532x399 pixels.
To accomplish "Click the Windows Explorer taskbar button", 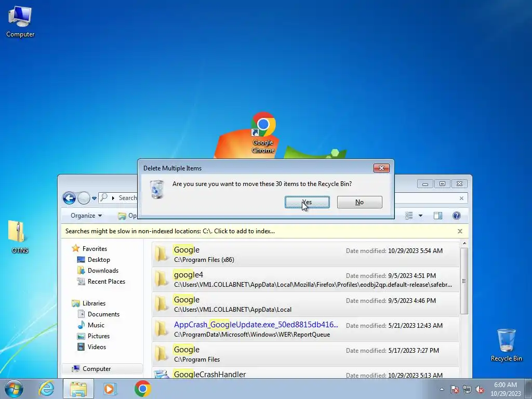I will tap(78, 389).
